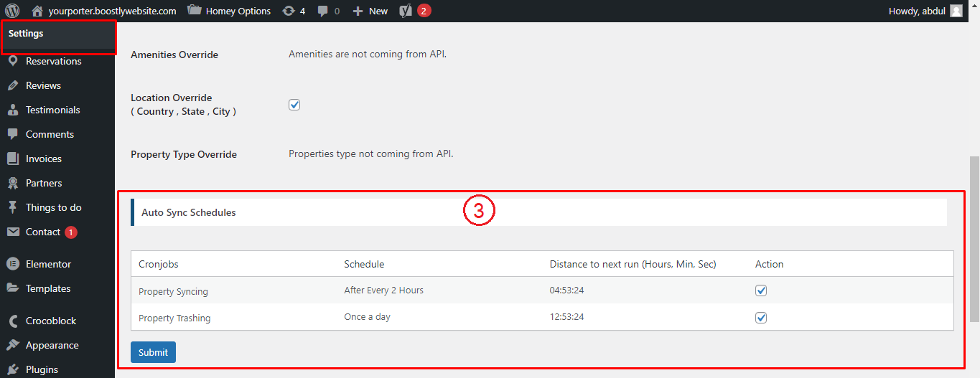
Task: Click the Location Override label
Action: coord(184,105)
